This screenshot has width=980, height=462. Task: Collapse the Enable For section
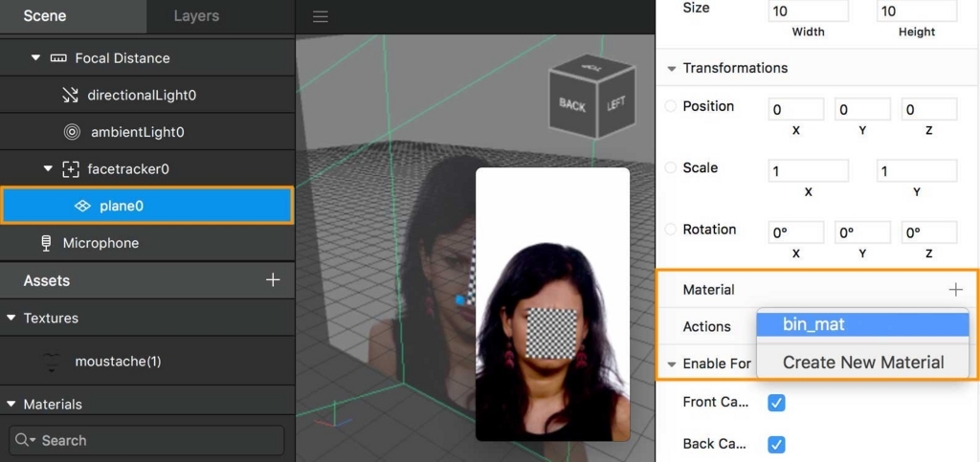[x=672, y=364]
